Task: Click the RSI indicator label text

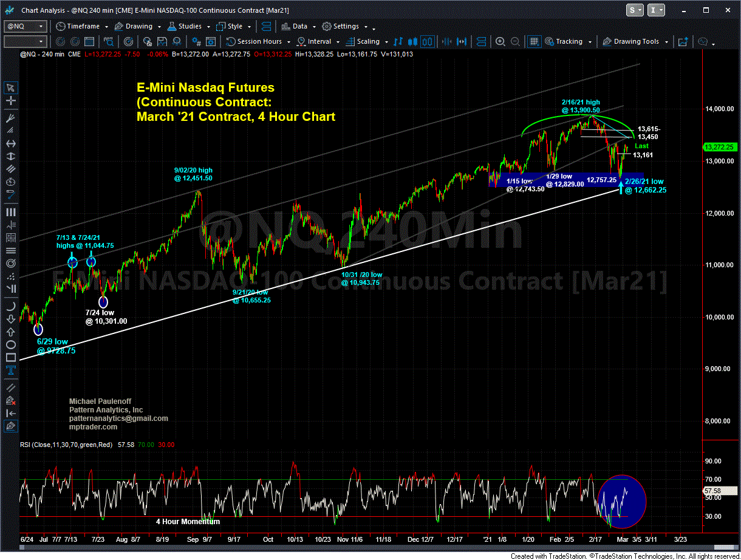Action: pos(66,445)
